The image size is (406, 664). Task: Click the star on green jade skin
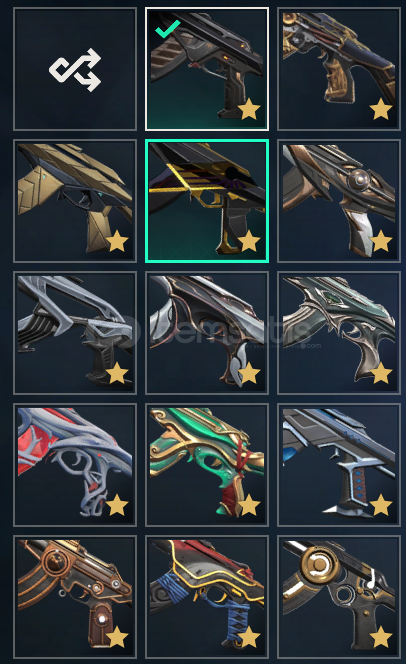pyautogui.click(x=249, y=505)
